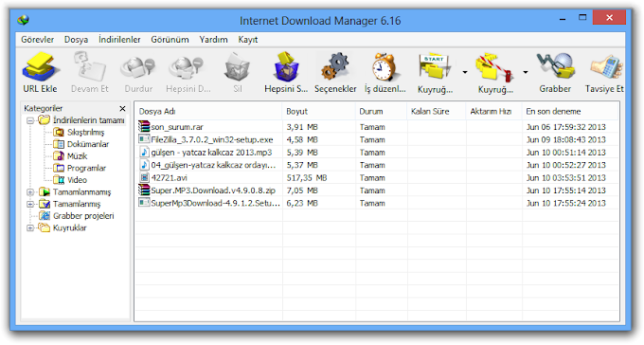Open Seçenekler gears icon
The height and width of the screenshot is (345, 644).
[335, 66]
